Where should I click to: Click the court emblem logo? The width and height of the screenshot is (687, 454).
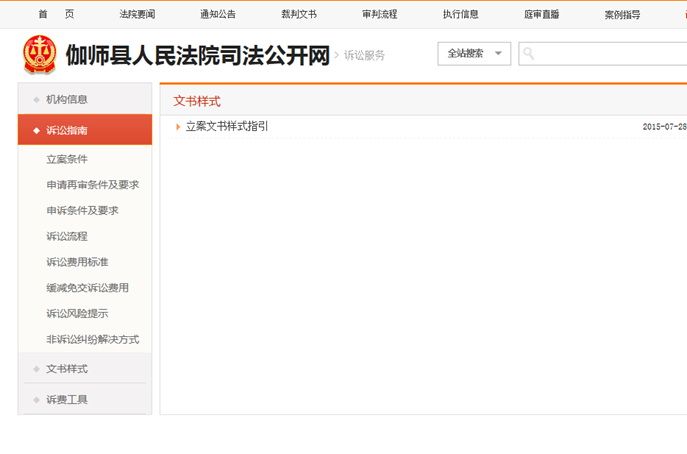tap(40, 55)
